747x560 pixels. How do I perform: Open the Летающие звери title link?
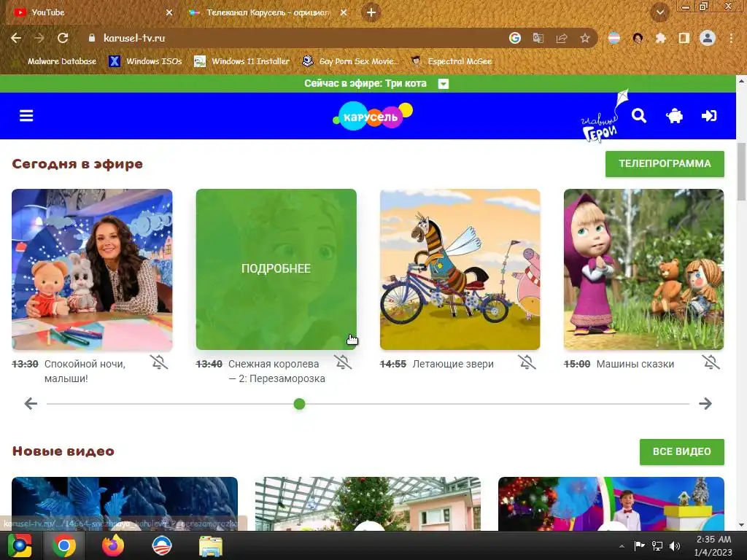click(453, 364)
